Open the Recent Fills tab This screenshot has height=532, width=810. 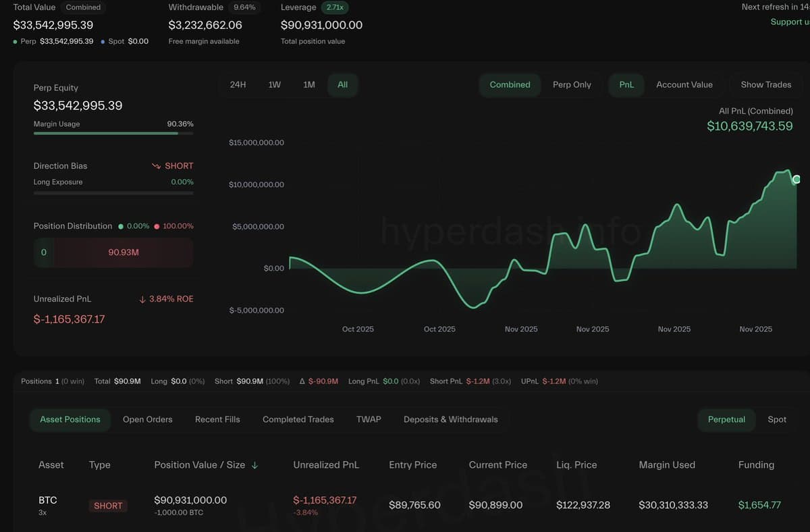click(x=217, y=419)
